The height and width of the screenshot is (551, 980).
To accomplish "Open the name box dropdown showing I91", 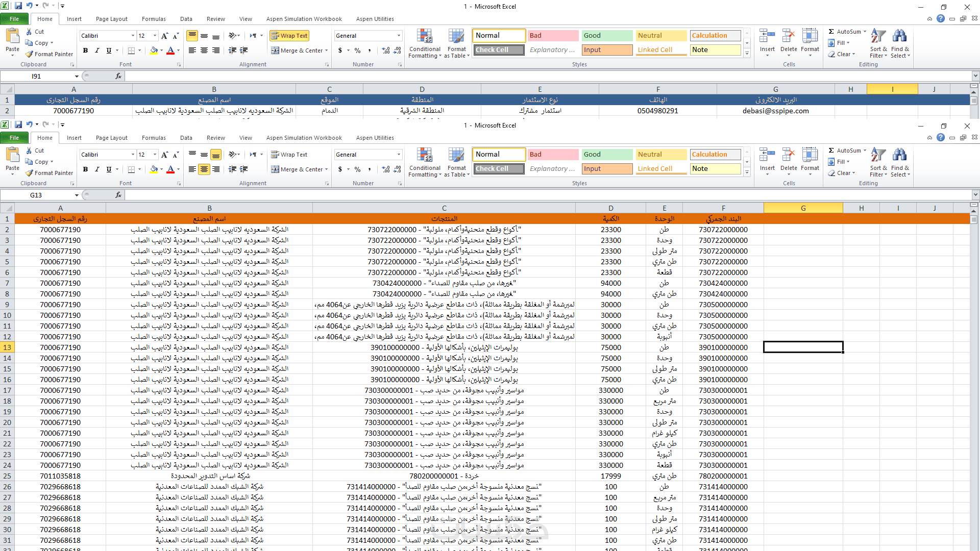I will tap(77, 77).
